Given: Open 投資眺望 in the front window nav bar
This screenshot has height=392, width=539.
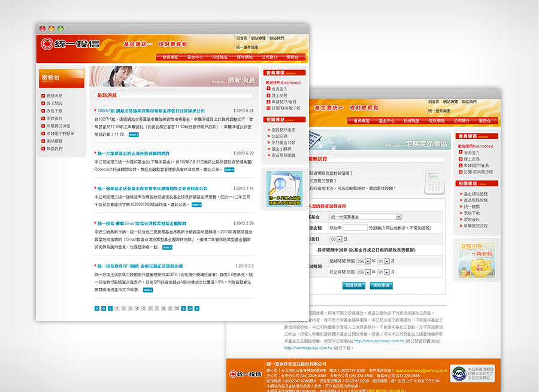Looking at the screenshot, I should click(220, 57).
